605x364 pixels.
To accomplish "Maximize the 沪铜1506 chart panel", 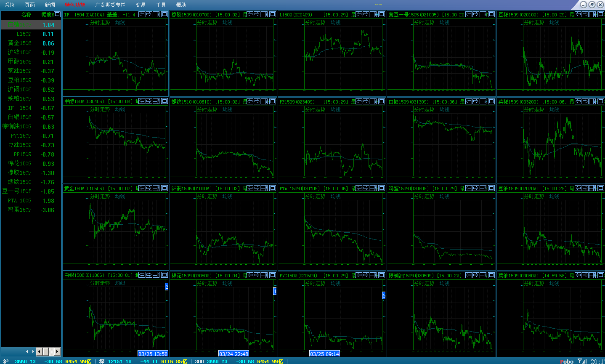I will click(x=272, y=188).
